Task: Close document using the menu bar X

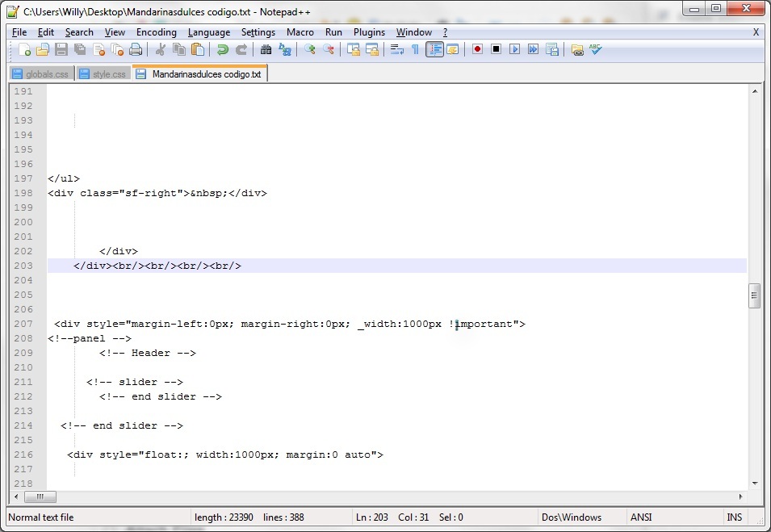Action: (756, 32)
